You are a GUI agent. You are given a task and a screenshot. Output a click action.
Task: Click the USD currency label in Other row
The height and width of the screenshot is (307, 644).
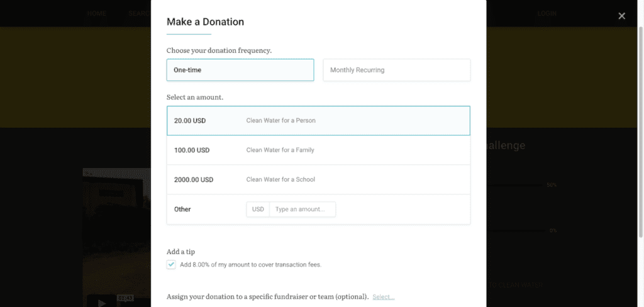pyautogui.click(x=258, y=209)
